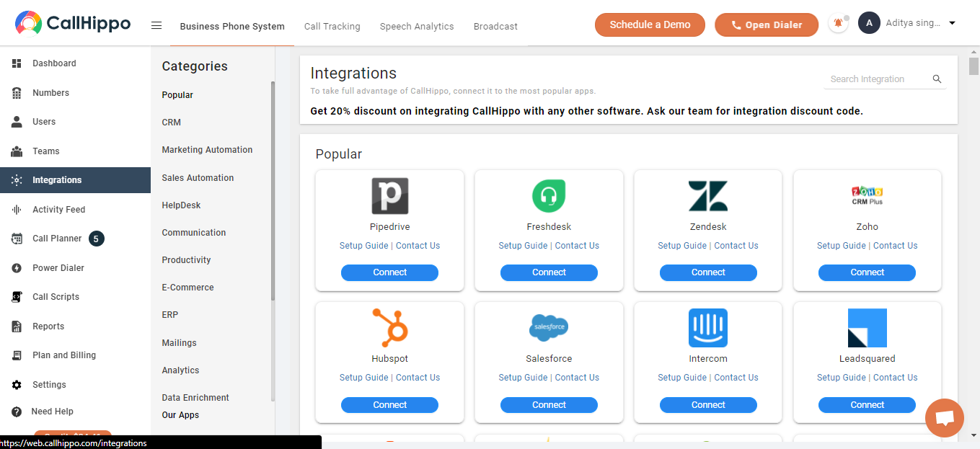Click the Freshdesk logo
The height and width of the screenshot is (449, 980).
coord(549,196)
